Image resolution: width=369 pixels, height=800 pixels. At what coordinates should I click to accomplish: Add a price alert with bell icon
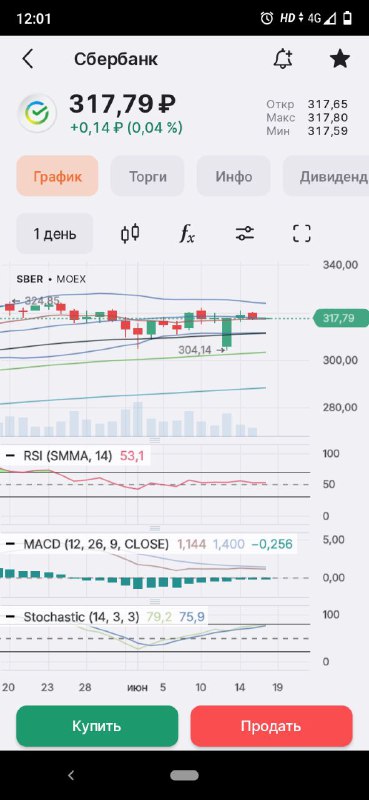pos(283,59)
